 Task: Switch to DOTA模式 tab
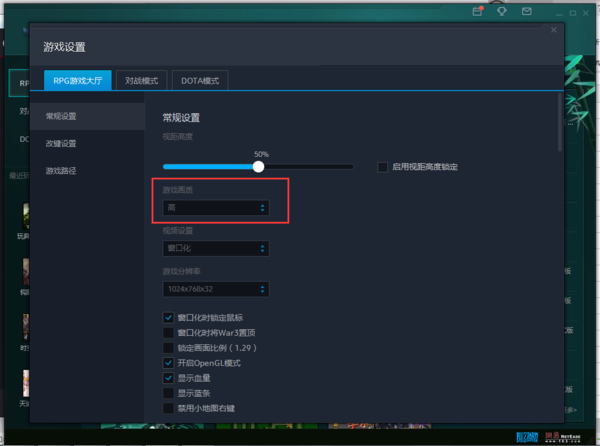point(201,80)
